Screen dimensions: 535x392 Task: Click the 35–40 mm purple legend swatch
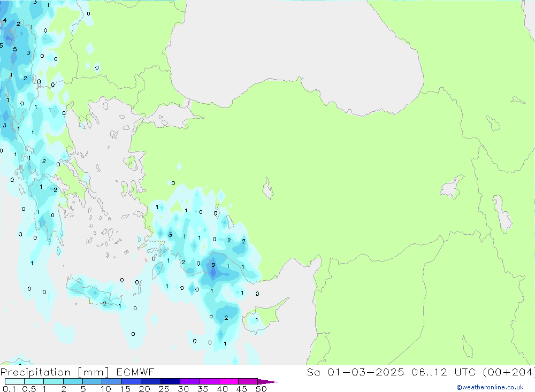pos(209,381)
